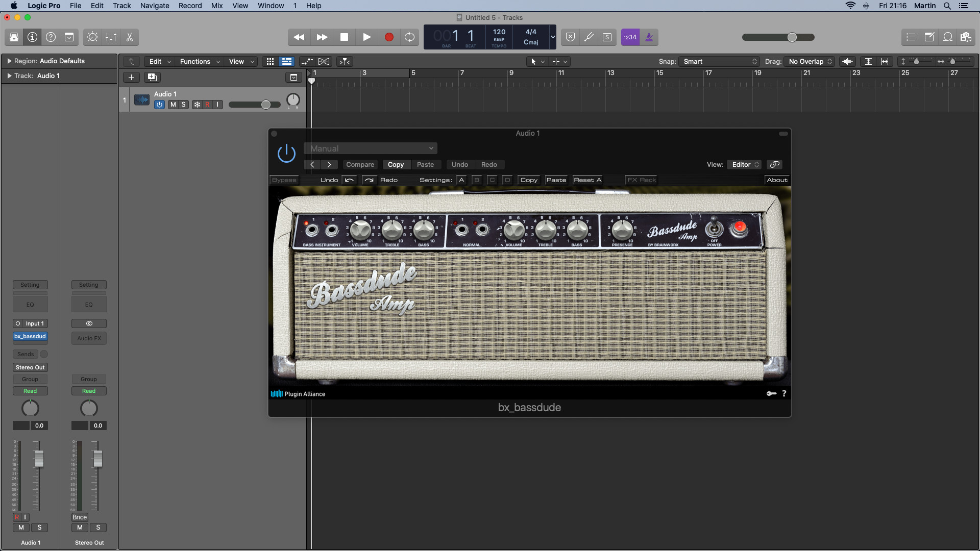This screenshot has height=551, width=980.
Task: Open the Record menu
Action: pyautogui.click(x=190, y=6)
